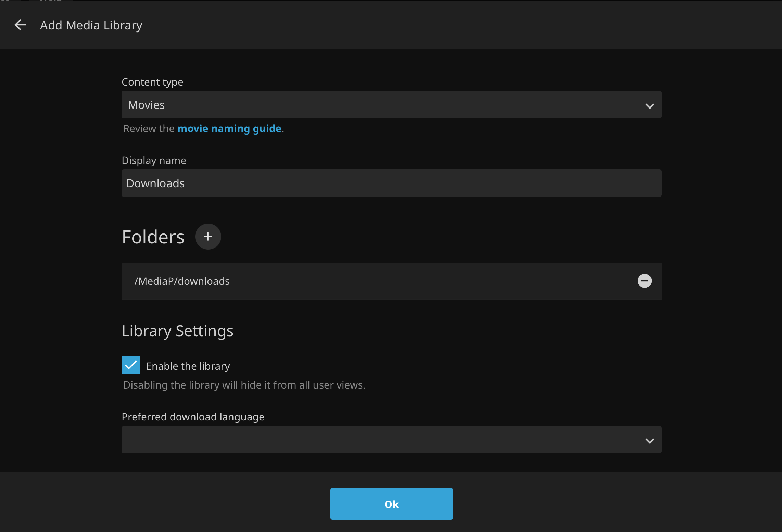Viewport: 782px width, 532px height.
Task: Add a new folder with the plus button
Action: tap(208, 237)
